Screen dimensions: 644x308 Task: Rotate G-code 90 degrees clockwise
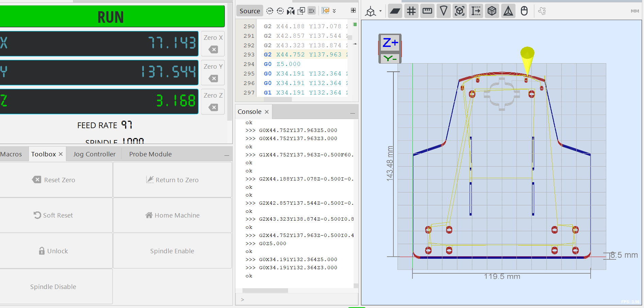(x=270, y=11)
